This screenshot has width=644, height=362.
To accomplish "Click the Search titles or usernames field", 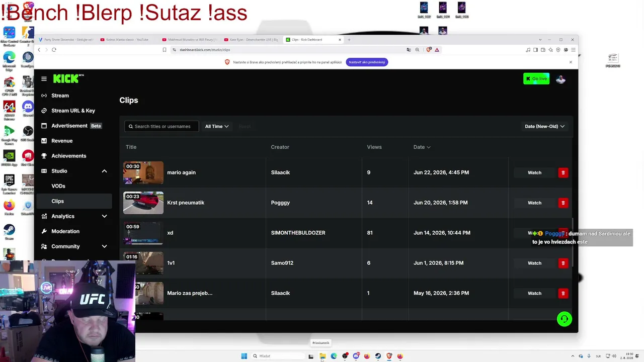I will pyautogui.click(x=162, y=126).
